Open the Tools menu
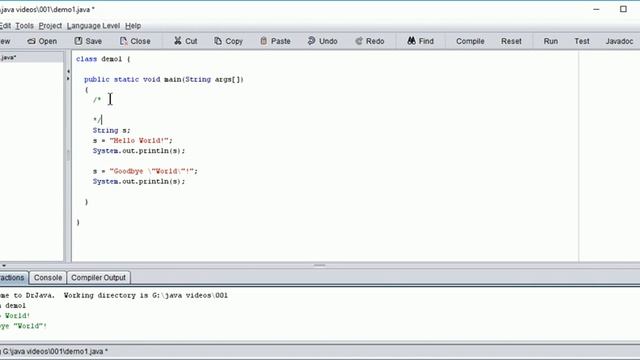 [24, 26]
